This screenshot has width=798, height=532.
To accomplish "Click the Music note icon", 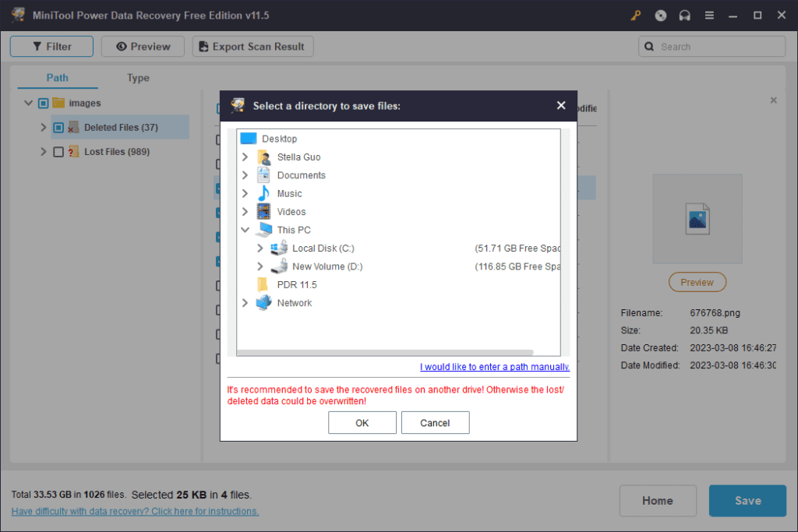I will [263, 193].
